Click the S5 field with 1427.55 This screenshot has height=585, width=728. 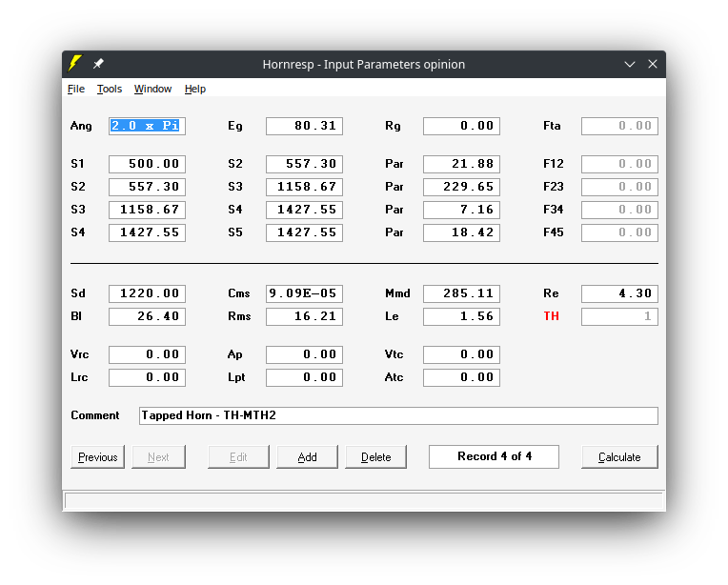coord(304,232)
